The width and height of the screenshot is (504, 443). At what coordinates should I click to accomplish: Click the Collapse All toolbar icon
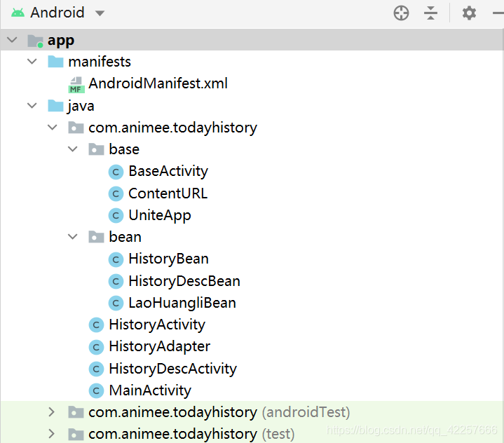[431, 13]
